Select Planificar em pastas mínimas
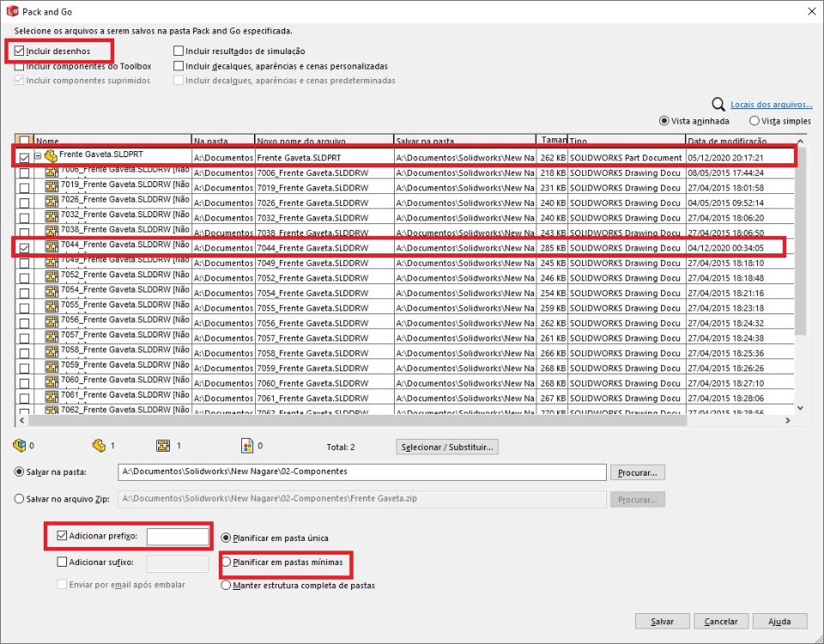 tap(226, 562)
